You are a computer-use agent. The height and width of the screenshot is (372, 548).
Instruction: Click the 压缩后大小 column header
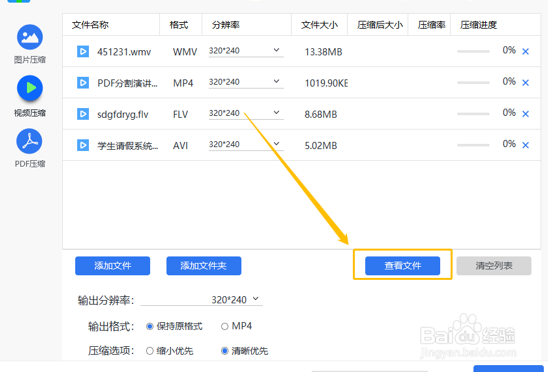[380, 25]
